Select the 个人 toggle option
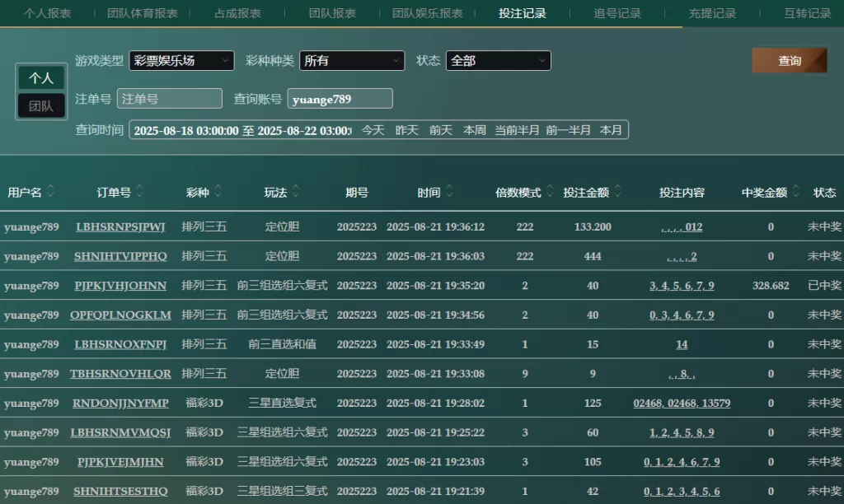Viewport: 844px width, 504px height. click(41, 78)
